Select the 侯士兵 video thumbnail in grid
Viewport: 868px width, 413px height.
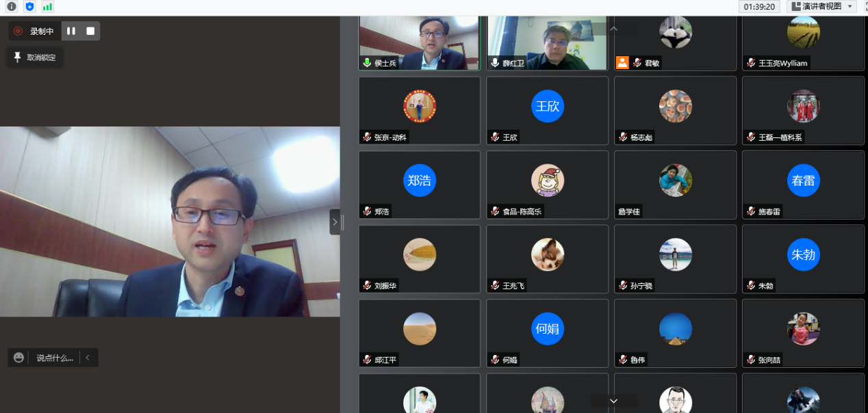[x=420, y=43]
